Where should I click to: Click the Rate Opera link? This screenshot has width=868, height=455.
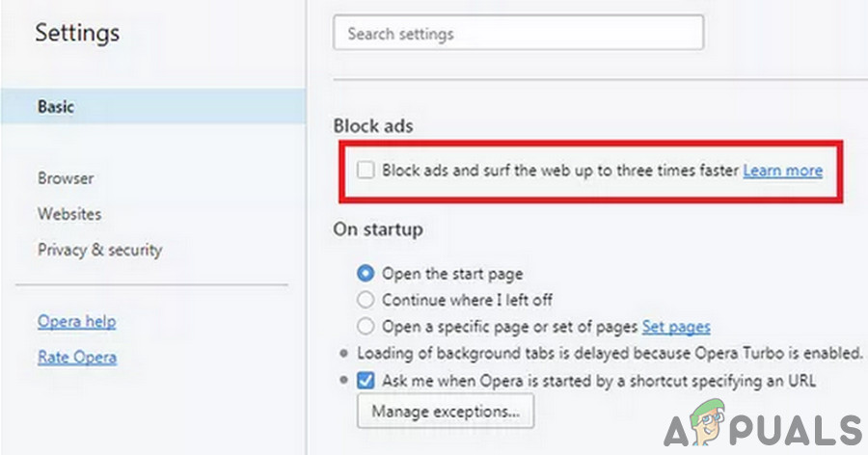click(x=76, y=357)
